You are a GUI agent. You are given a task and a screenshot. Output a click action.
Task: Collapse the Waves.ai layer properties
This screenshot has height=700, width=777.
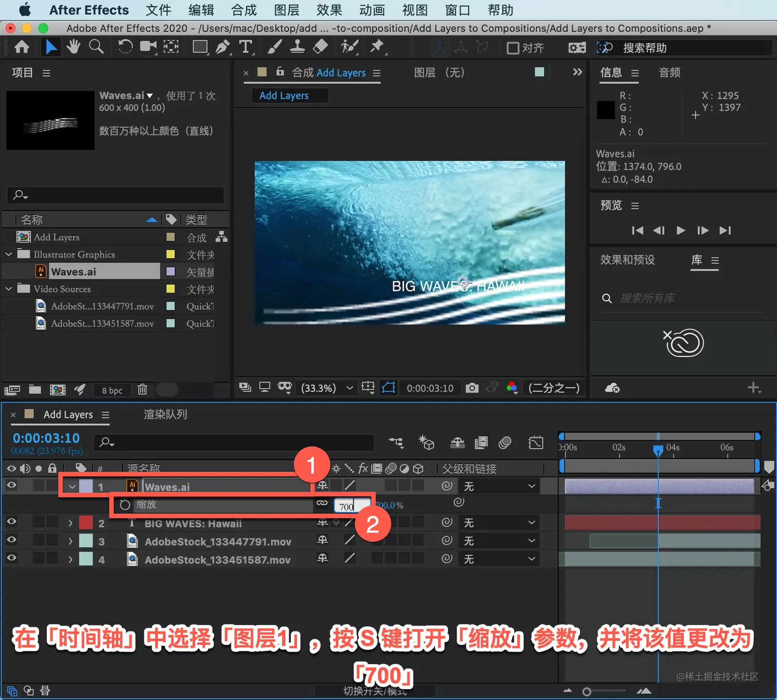tap(72, 487)
